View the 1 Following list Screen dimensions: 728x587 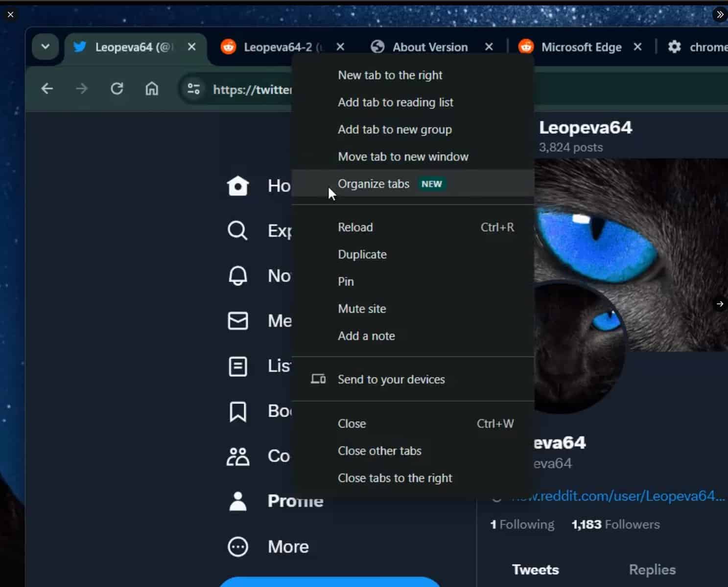click(x=522, y=524)
